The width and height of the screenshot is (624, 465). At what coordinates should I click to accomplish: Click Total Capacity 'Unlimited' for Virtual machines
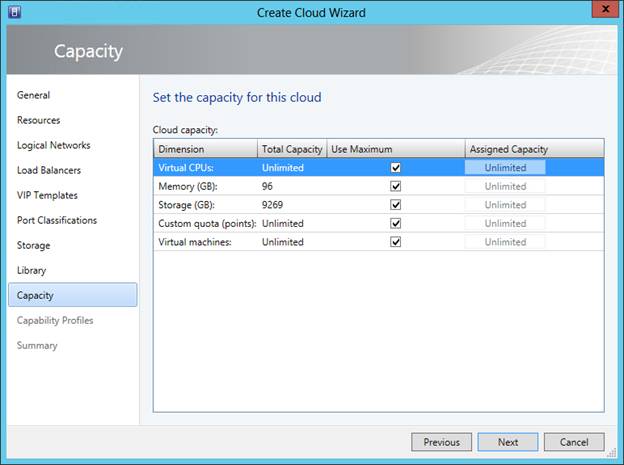click(283, 242)
